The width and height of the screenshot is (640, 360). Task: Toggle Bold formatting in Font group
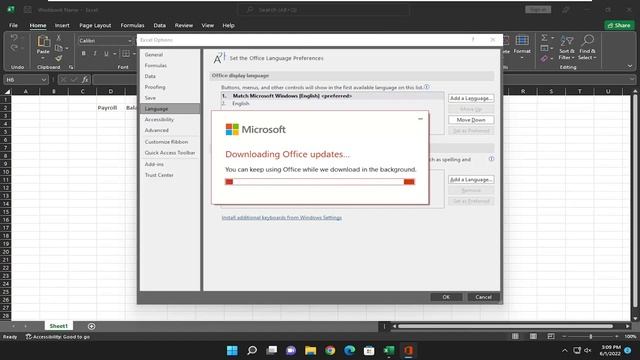click(84, 53)
